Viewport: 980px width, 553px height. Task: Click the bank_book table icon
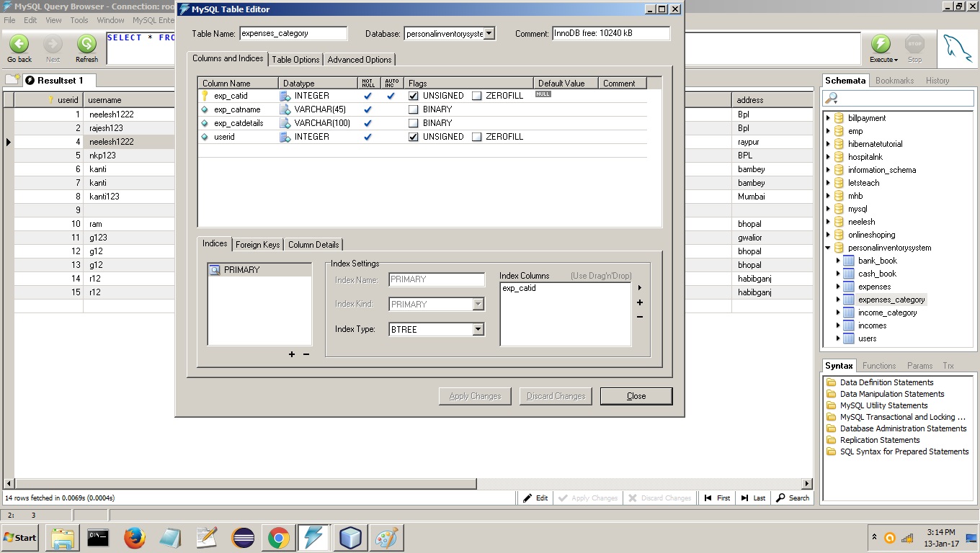(849, 261)
